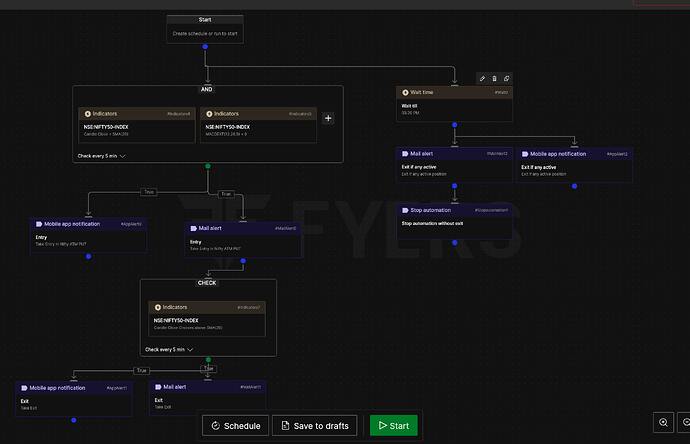690x444 pixels.
Task: Select the Start node at top
Action: (x=205, y=29)
